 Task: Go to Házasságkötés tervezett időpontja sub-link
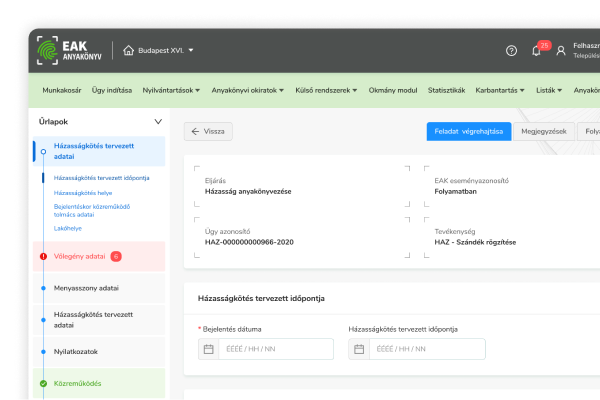tap(101, 178)
